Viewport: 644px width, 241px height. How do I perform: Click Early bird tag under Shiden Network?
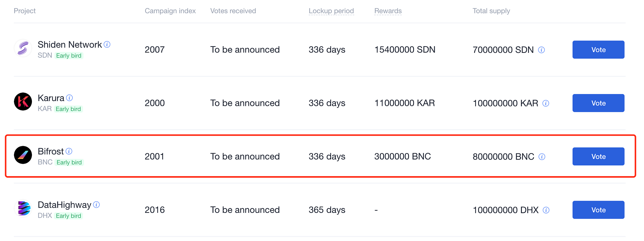pos(69,55)
